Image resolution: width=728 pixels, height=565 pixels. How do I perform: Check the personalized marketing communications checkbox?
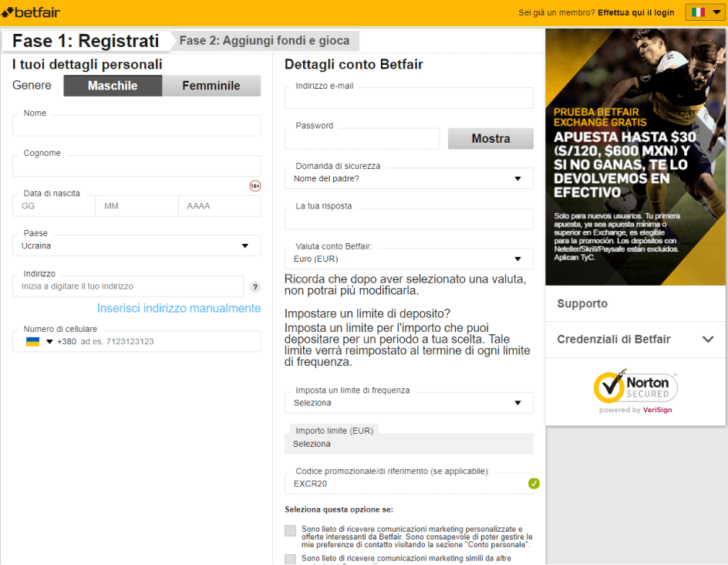(290, 530)
